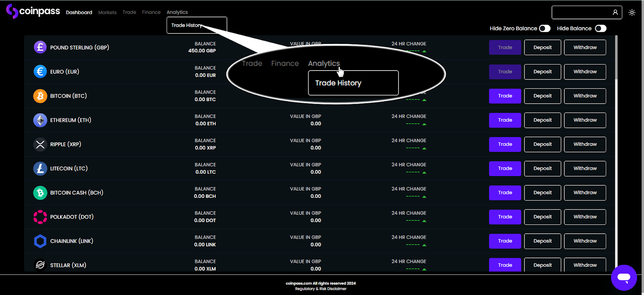Deposit Litecoin (LTC)

pos(543,168)
